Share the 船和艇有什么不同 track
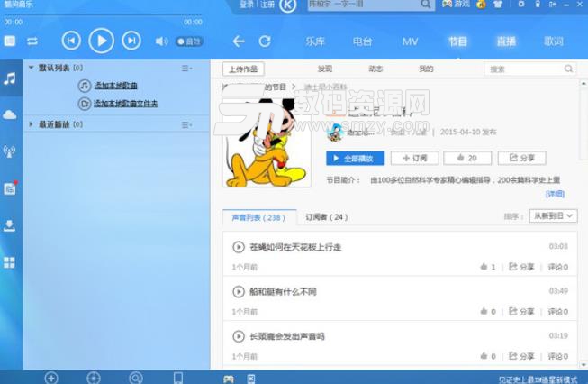Image resolution: width=588 pixels, height=384 pixels. click(x=521, y=312)
